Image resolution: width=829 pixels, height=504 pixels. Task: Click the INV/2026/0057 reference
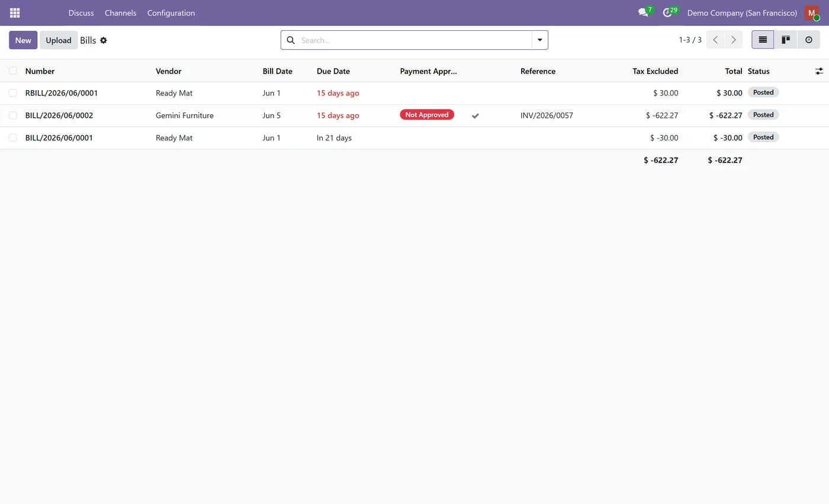547,115
